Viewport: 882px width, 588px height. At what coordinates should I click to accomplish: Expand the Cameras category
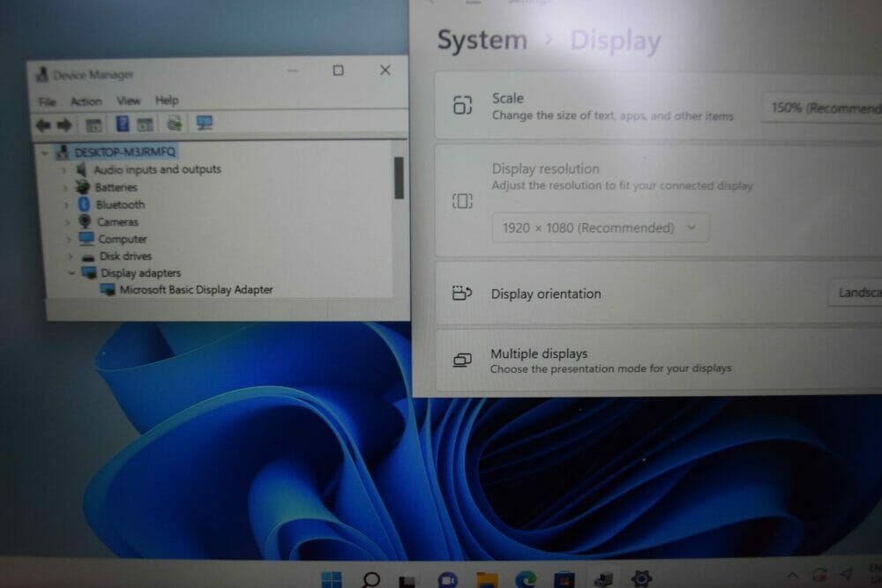pos(68,223)
